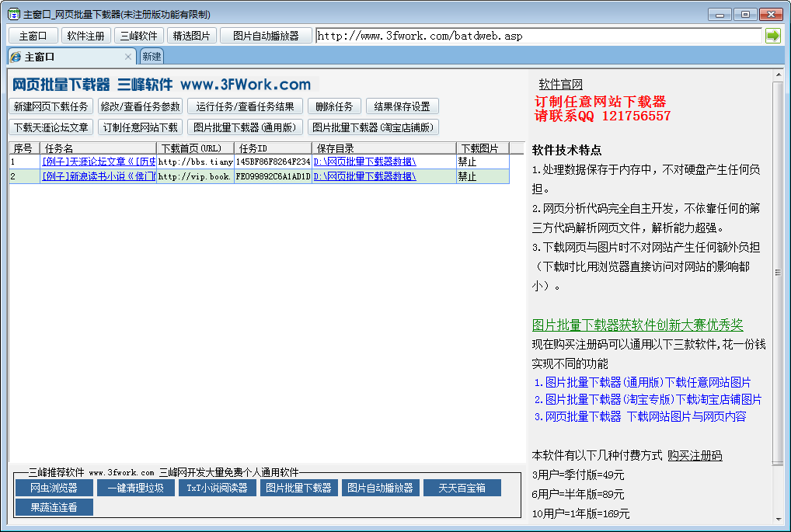Minimize the application window
The height and width of the screenshot is (532, 791).
tap(720, 15)
